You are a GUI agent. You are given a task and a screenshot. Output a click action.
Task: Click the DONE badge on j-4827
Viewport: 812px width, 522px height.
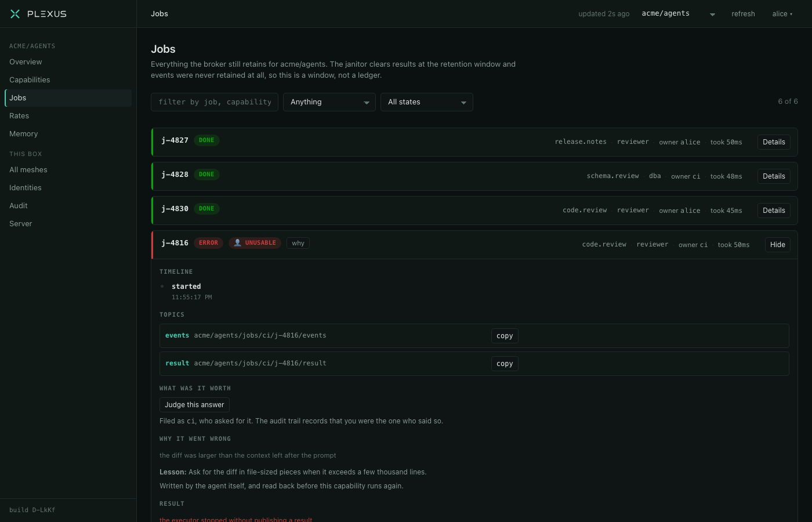[x=206, y=140]
